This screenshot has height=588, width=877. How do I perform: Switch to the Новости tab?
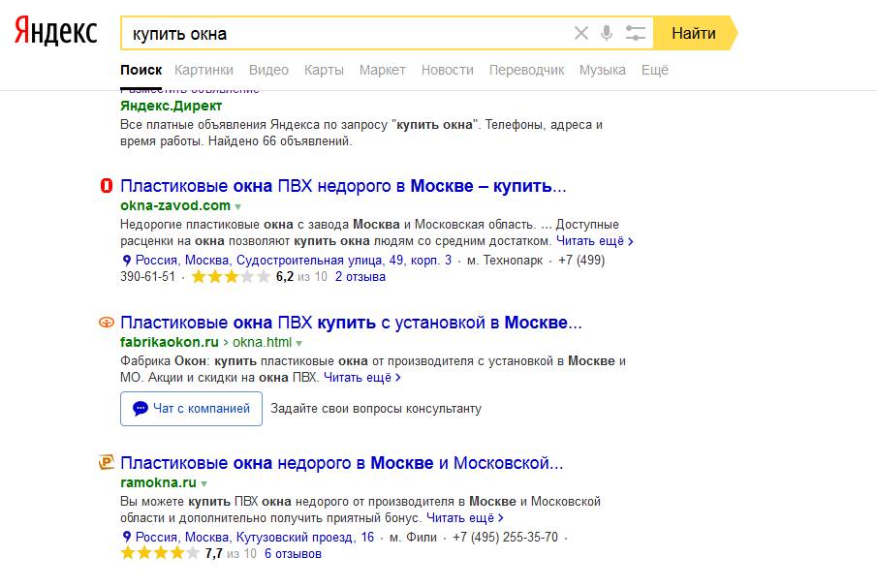pyautogui.click(x=448, y=70)
